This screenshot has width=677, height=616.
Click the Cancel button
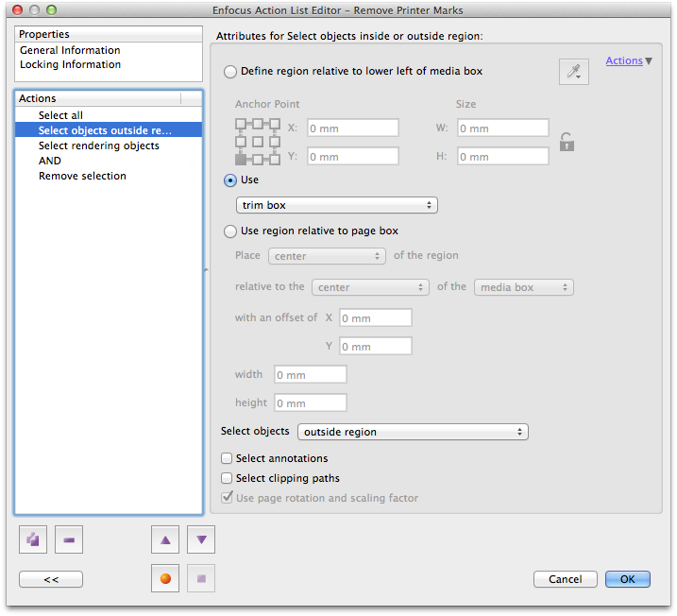(x=566, y=579)
